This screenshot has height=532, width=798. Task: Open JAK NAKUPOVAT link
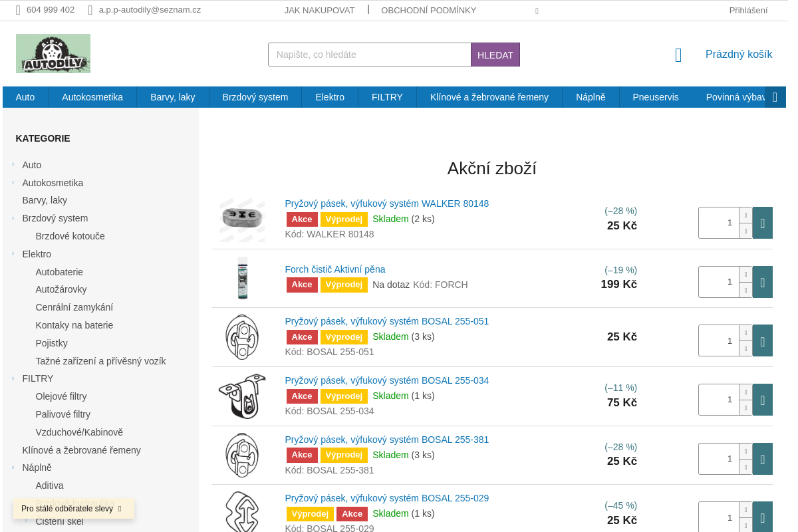pos(319,10)
